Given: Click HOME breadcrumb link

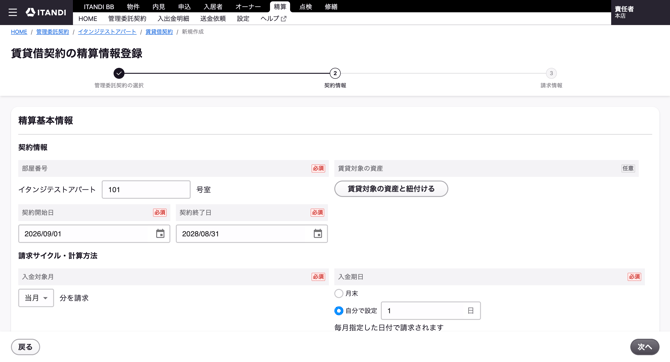Looking at the screenshot, I should point(19,32).
